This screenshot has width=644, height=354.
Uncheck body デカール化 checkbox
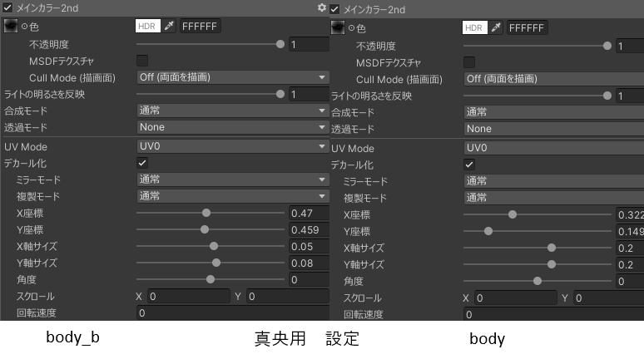[x=469, y=165]
